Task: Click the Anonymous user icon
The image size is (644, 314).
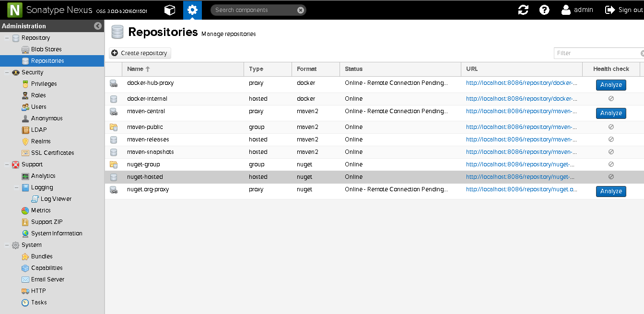Action: click(x=25, y=118)
